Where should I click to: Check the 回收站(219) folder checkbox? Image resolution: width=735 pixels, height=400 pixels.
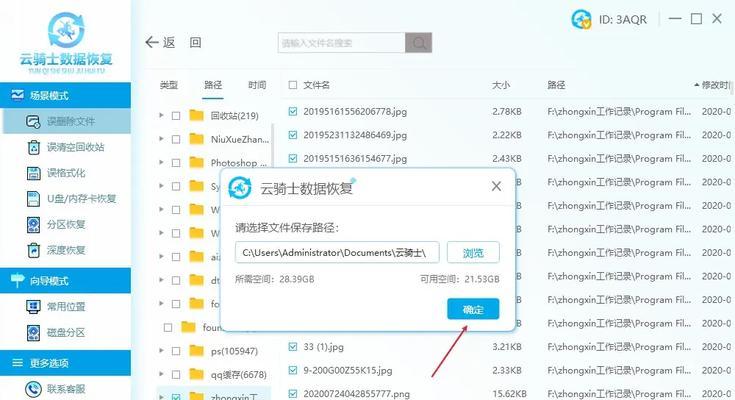tap(176, 116)
